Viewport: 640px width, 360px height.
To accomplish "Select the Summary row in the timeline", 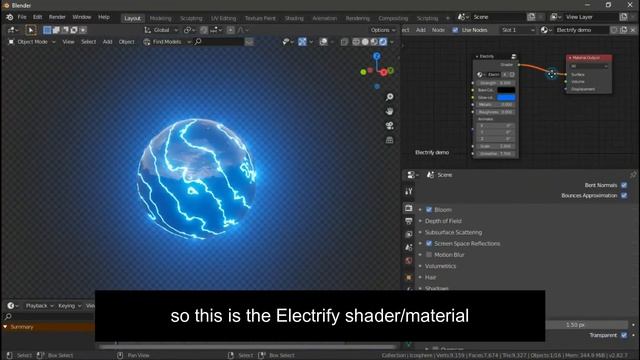I will 48,327.
